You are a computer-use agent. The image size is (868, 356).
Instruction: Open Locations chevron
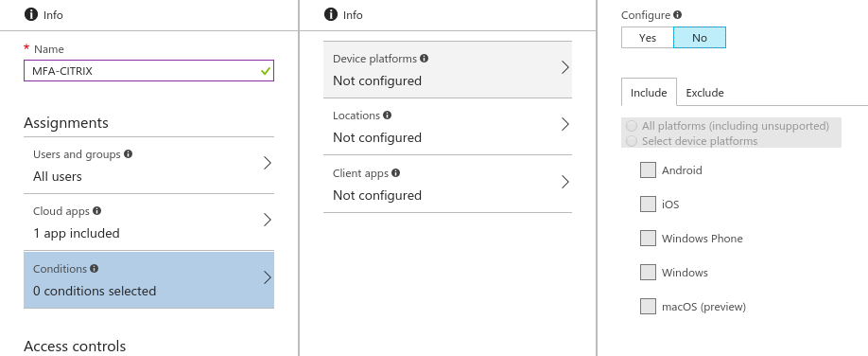click(565, 124)
